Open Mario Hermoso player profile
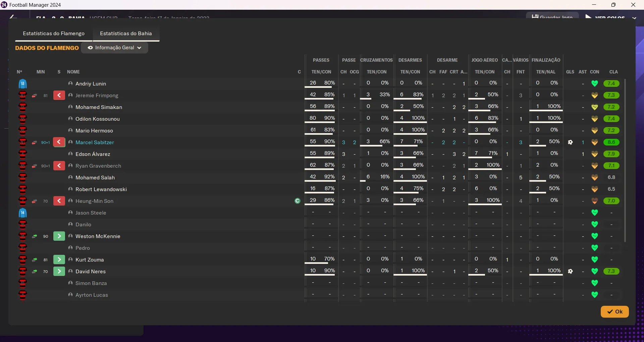This screenshot has height=342, width=644. pyautogui.click(x=94, y=131)
